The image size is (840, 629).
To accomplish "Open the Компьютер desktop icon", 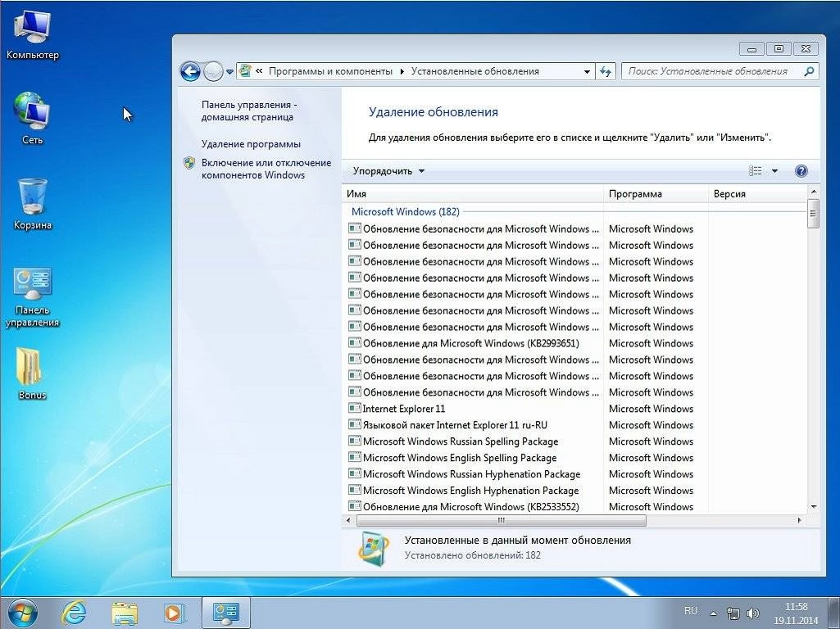I will point(32,34).
